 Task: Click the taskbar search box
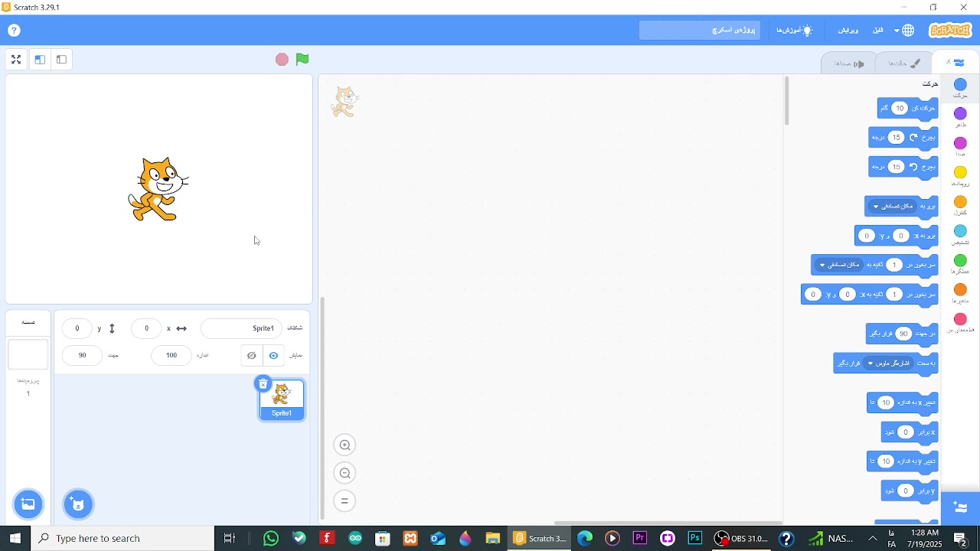122,538
